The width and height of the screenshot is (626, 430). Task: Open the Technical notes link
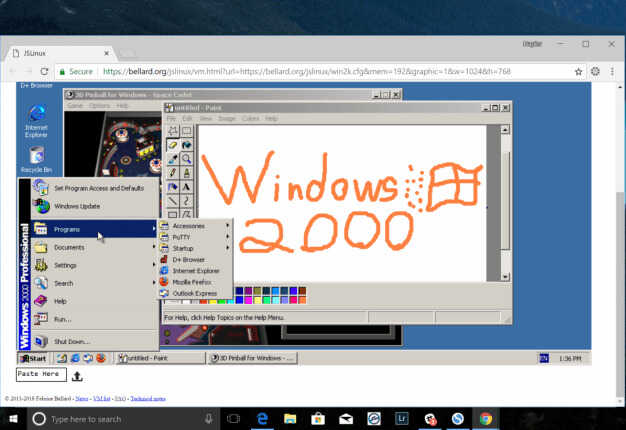(x=148, y=398)
